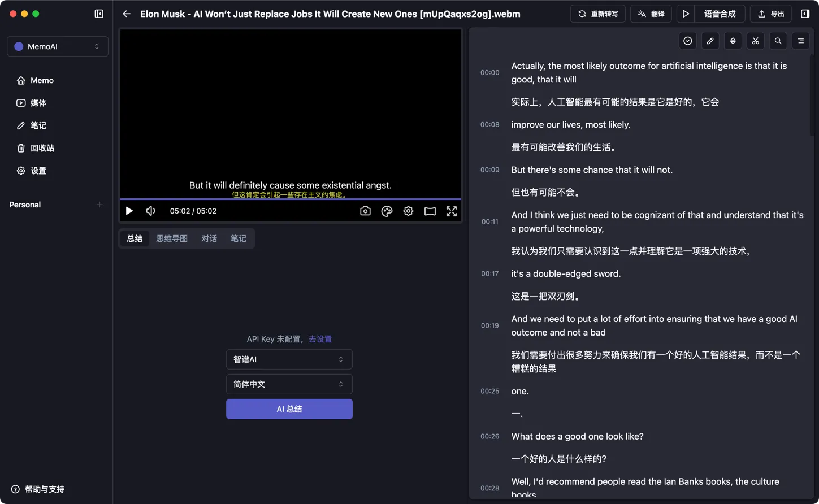This screenshot has height=504, width=819.
Task: Switch to 笔记 notes tab below video
Action: [239, 238]
